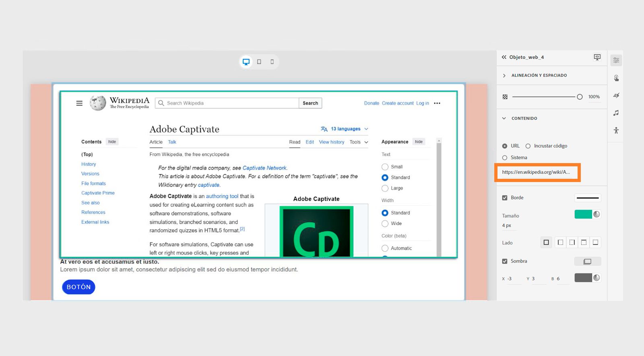Click the opacity checkerboard icon
The image size is (644, 356).
[x=505, y=97]
